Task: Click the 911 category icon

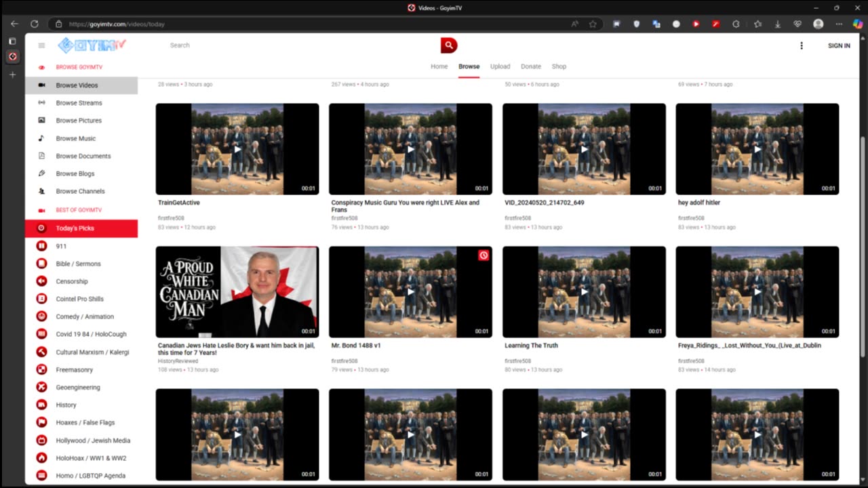Action: [41, 246]
